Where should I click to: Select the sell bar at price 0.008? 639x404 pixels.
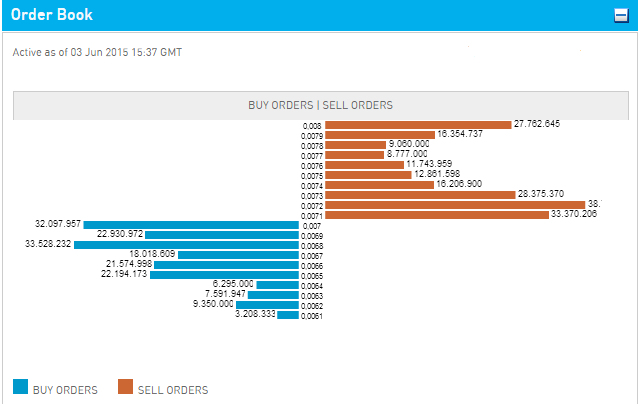tap(417, 124)
